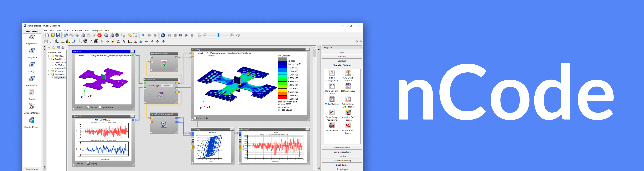The image size is (644, 171).
Task: Expand the AdvancedSolvers palette section
Action: pyautogui.click(x=342, y=148)
